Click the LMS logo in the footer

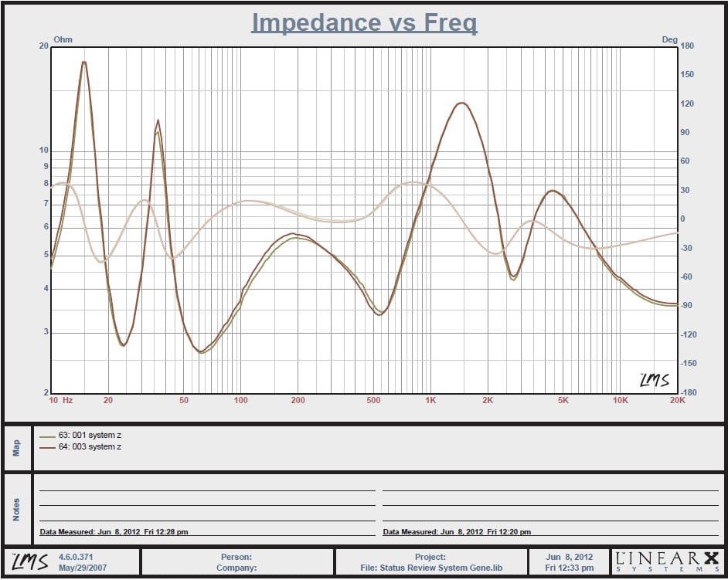[x=29, y=561]
